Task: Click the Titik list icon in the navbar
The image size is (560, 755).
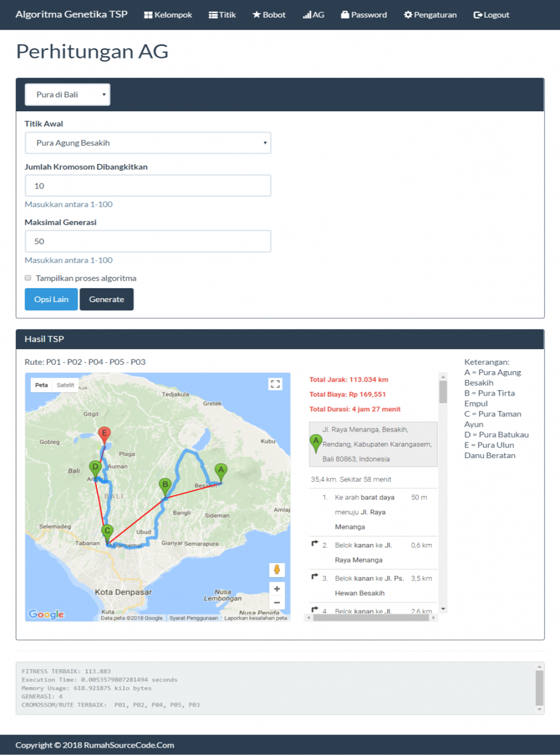Action: 213,14
